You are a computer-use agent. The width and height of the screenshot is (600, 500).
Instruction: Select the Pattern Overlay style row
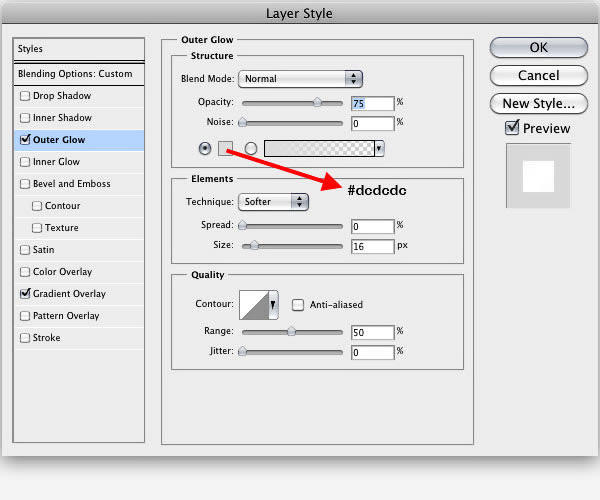[79, 316]
